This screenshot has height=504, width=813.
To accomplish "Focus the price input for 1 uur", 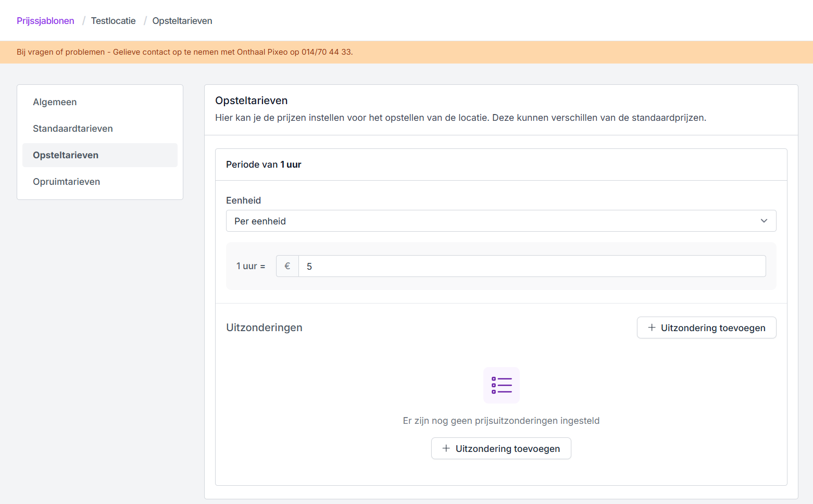I will click(531, 266).
